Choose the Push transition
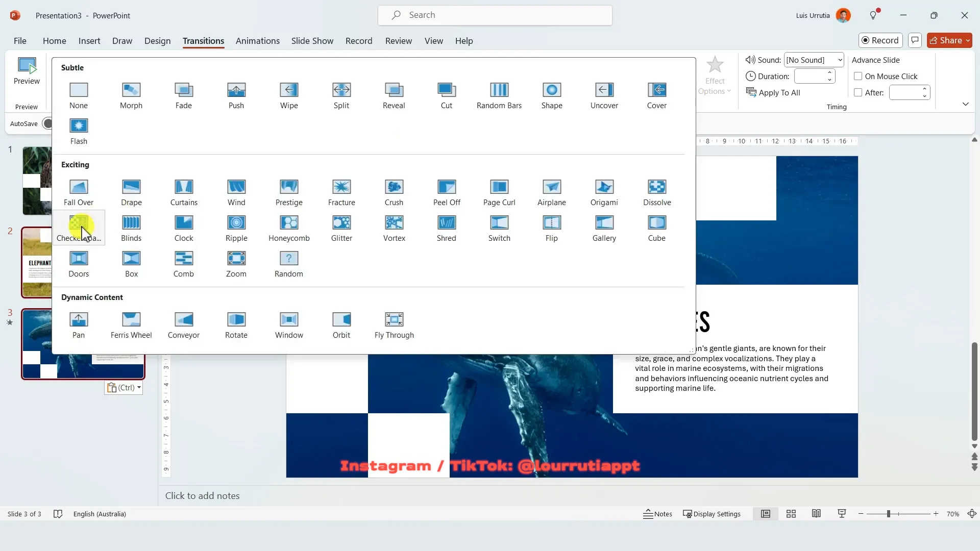Viewport: 980px width, 551px height. coord(236,95)
